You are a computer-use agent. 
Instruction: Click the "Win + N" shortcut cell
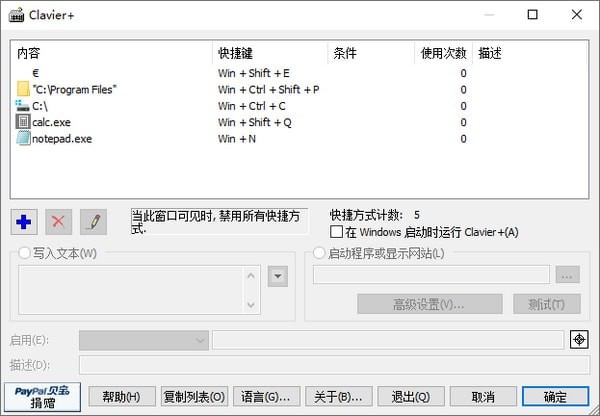tap(237, 139)
